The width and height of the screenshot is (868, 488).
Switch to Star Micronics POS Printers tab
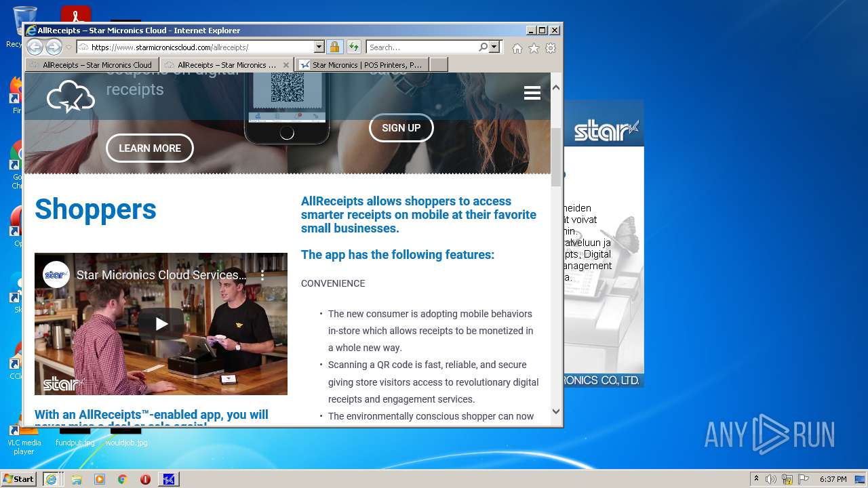(361, 65)
